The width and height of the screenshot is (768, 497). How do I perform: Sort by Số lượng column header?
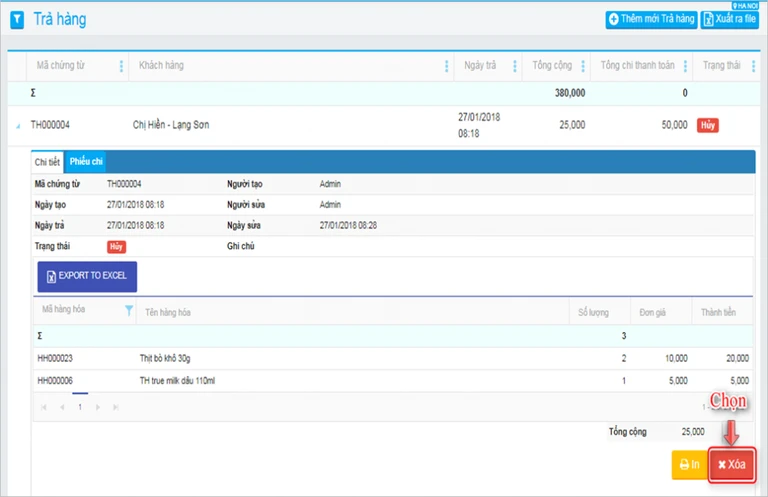point(593,312)
